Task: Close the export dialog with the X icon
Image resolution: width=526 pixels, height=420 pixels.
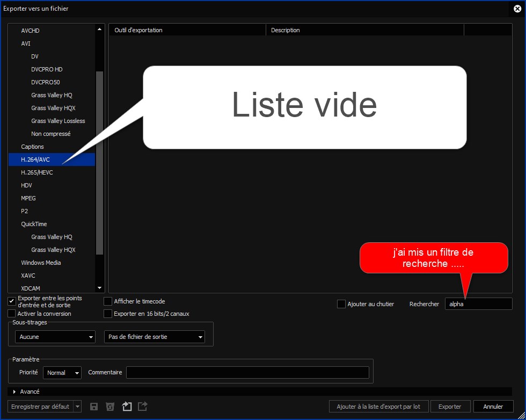Action: (517, 9)
